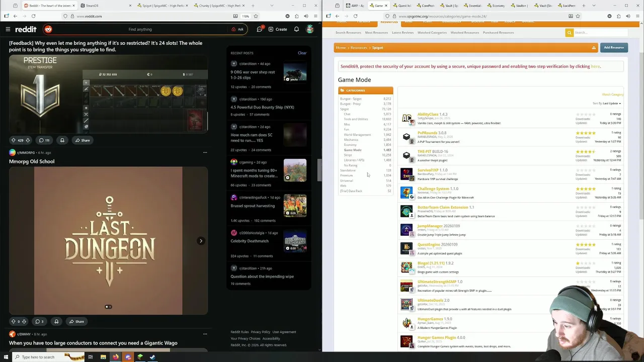The width and height of the screenshot is (644, 362).
Task: Open AbilityClass plugin icon
Action: pos(407,119)
